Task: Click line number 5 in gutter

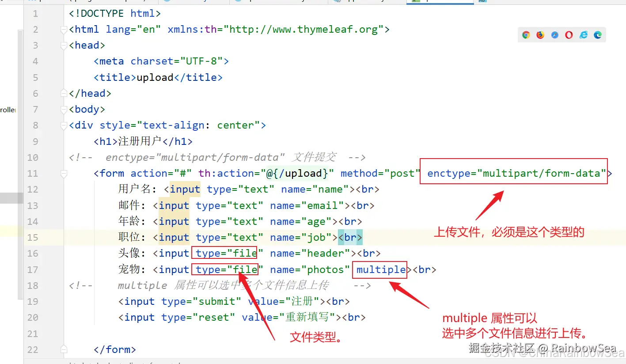Action: pos(35,77)
